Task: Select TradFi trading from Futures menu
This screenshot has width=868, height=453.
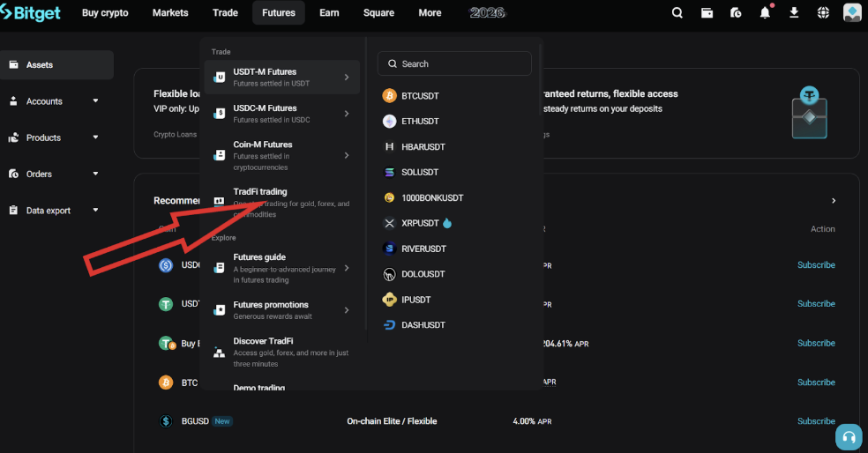Action: 260,192
